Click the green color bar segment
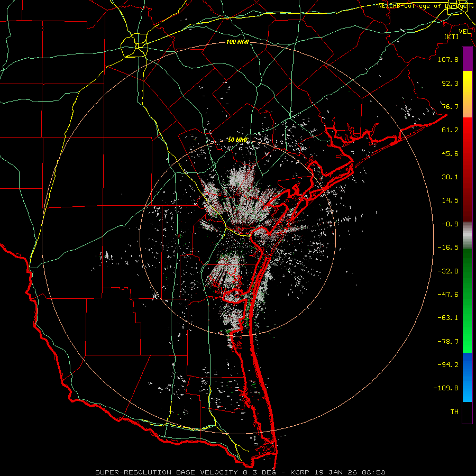This screenshot has width=476, height=476. click(x=467, y=300)
